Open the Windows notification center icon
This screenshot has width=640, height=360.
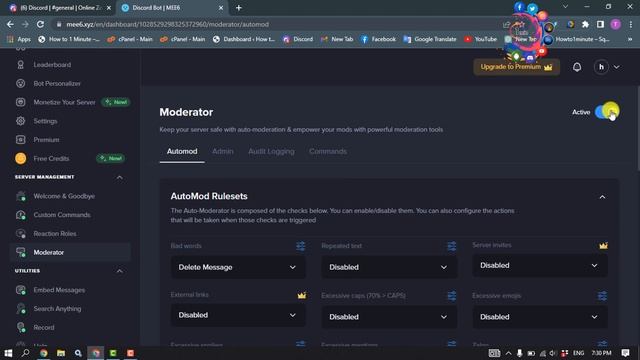(626, 353)
